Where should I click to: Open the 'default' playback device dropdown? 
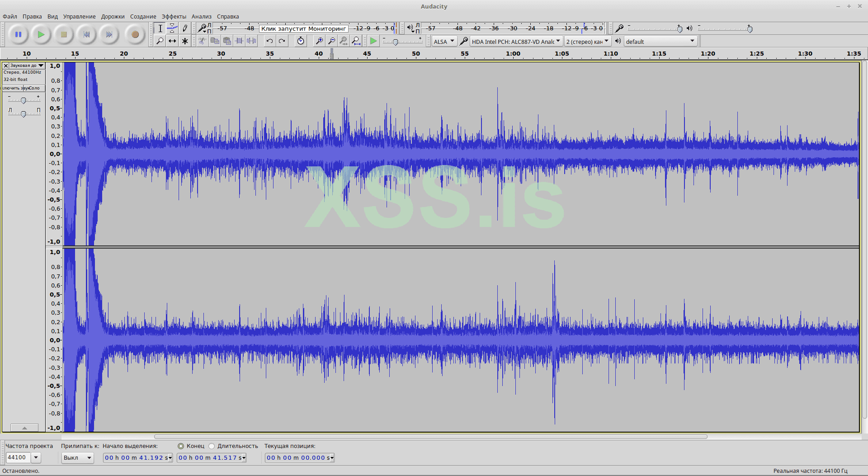pyautogui.click(x=660, y=42)
